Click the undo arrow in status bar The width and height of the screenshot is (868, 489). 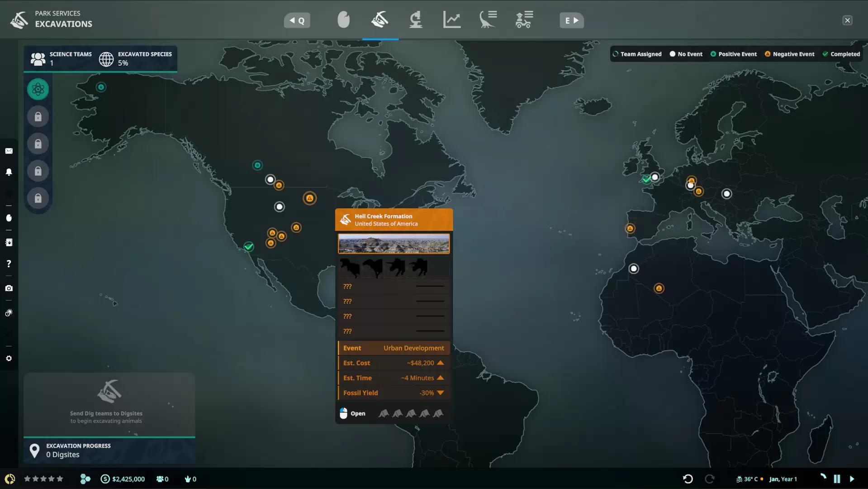[x=688, y=479]
